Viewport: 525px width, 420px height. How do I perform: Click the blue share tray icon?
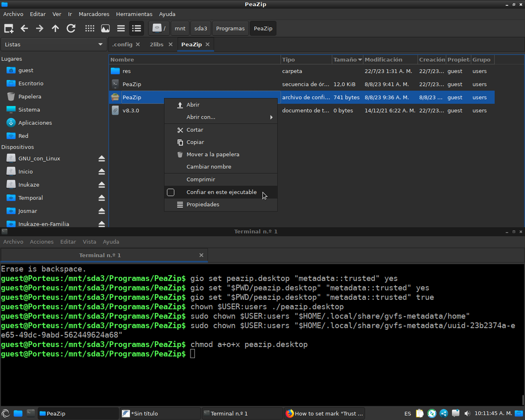444,414
